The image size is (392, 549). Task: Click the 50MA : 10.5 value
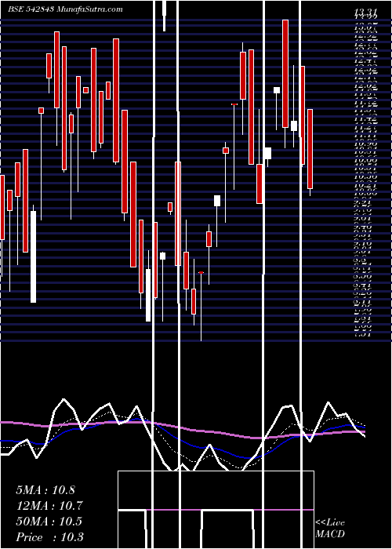[49, 522]
